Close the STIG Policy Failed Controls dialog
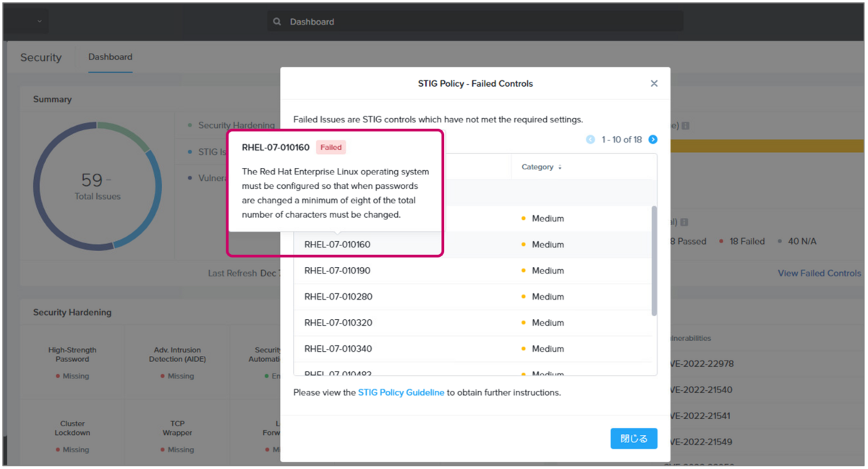The image size is (868, 469). (x=654, y=83)
